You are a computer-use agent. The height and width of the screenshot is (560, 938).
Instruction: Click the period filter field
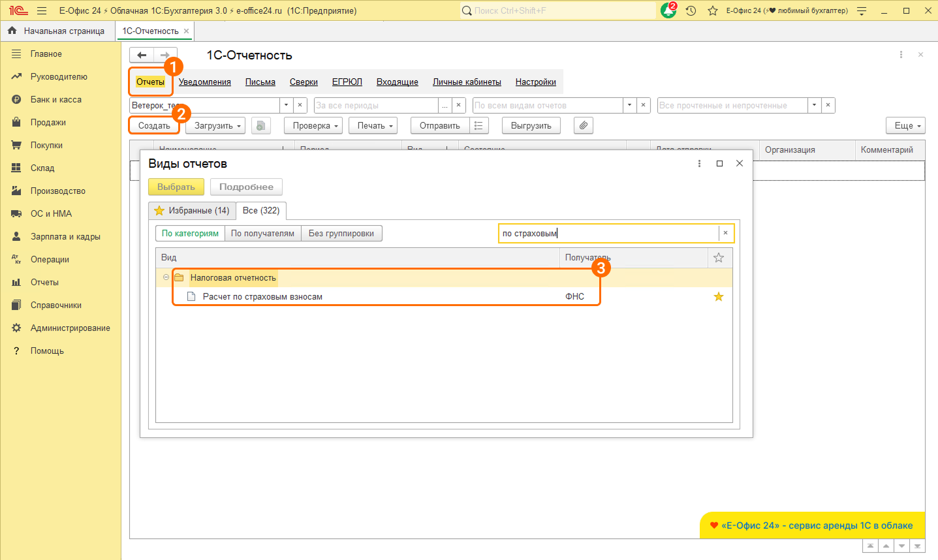tap(376, 105)
